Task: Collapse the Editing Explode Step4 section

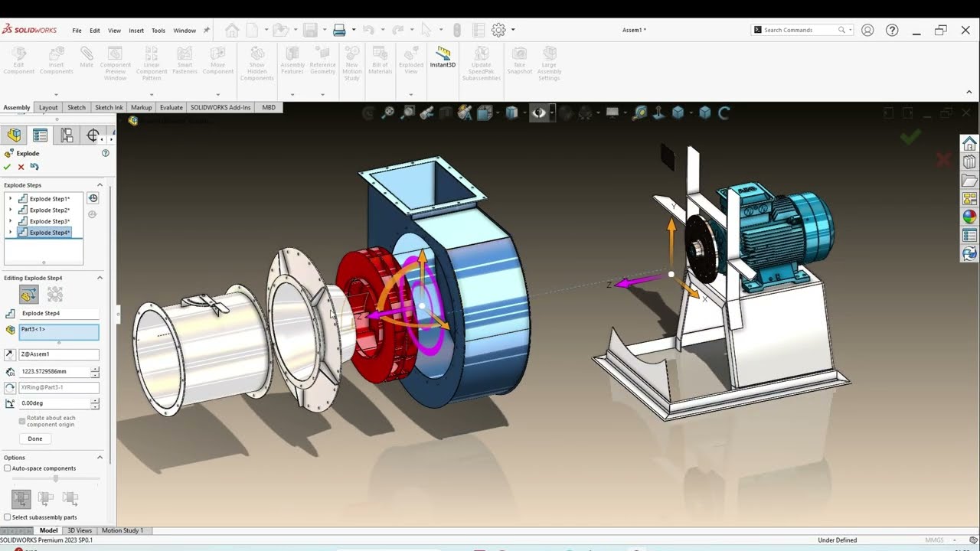Action: click(100, 278)
